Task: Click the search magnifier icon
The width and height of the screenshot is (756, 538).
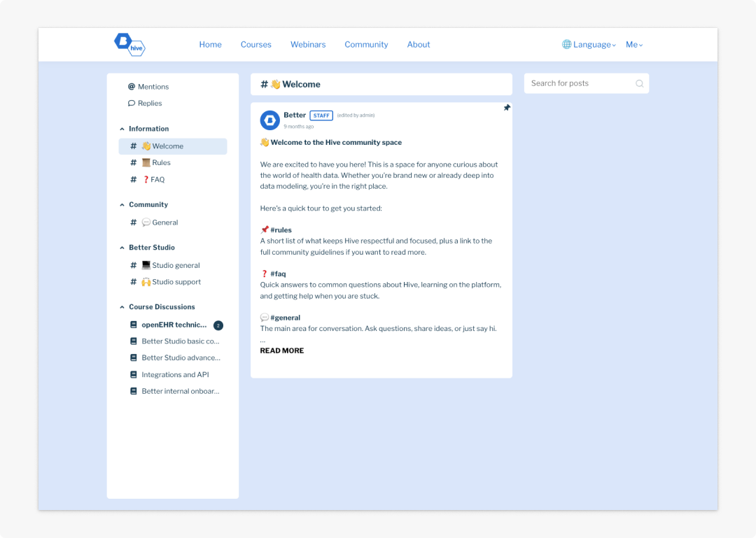Action: pyautogui.click(x=639, y=83)
